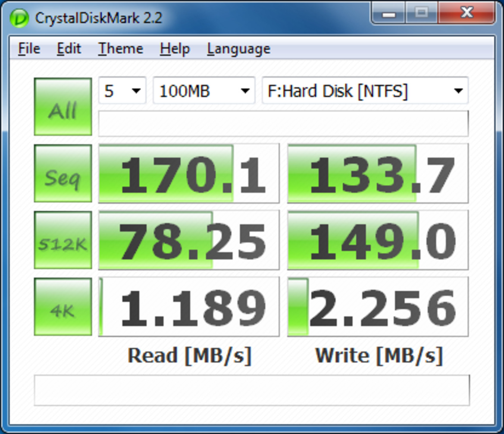504x434 pixels.
Task: Open the Help menu
Action: click(x=175, y=49)
